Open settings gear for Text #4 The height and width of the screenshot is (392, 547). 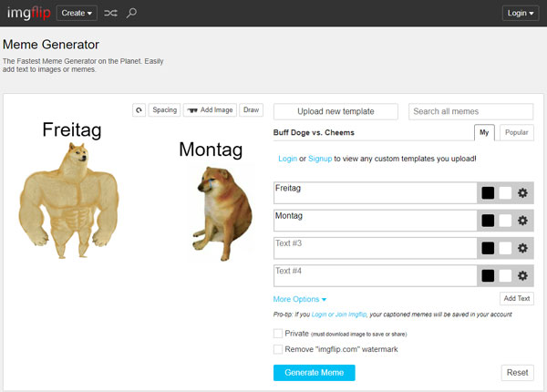(522, 275)
